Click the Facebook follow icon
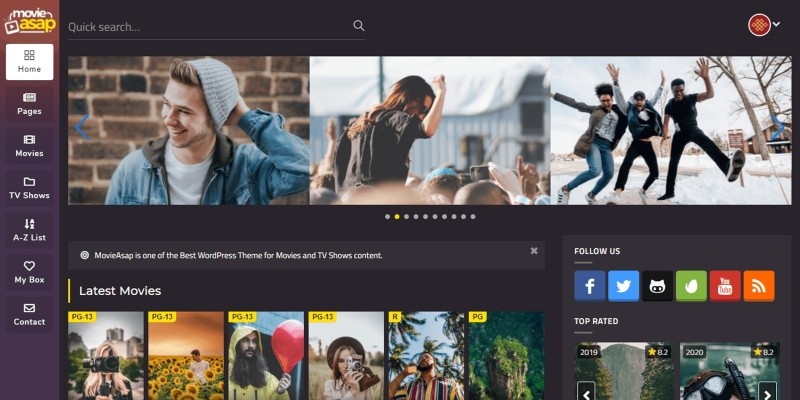The width and height of the screenshot is (800, 400). tap(590, 286)
